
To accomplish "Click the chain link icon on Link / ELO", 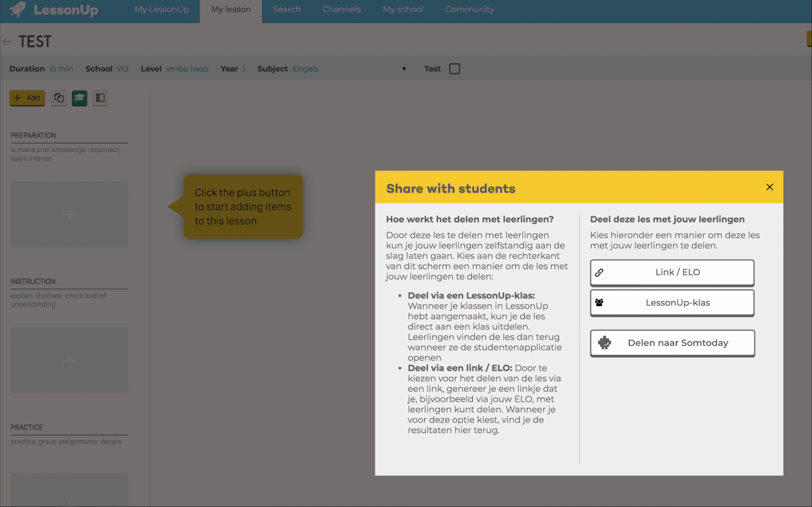I will tap(599, 272).
